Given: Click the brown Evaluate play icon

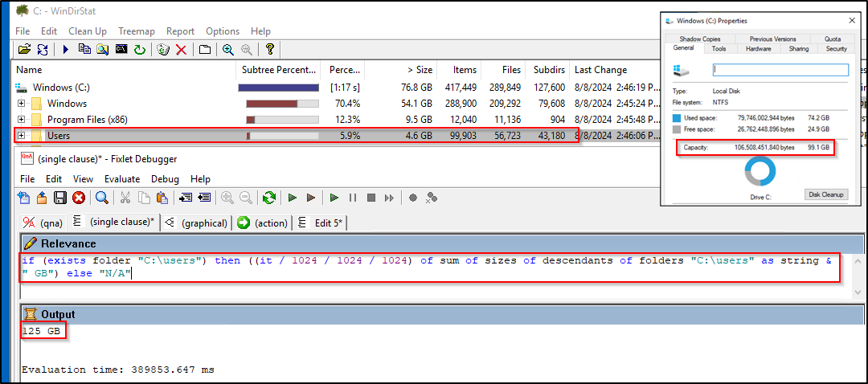Looking at the screenshot, I should (x=310, y=198).
